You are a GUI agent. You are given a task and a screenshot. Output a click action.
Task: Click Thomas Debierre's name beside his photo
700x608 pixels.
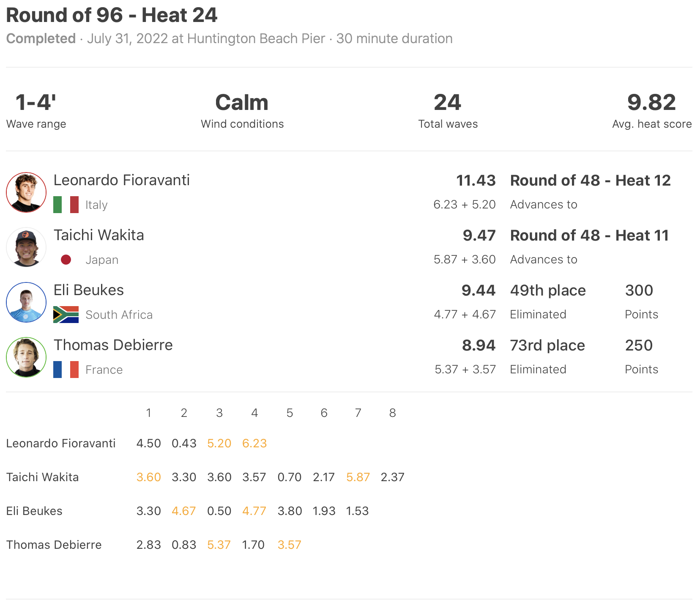113,345
